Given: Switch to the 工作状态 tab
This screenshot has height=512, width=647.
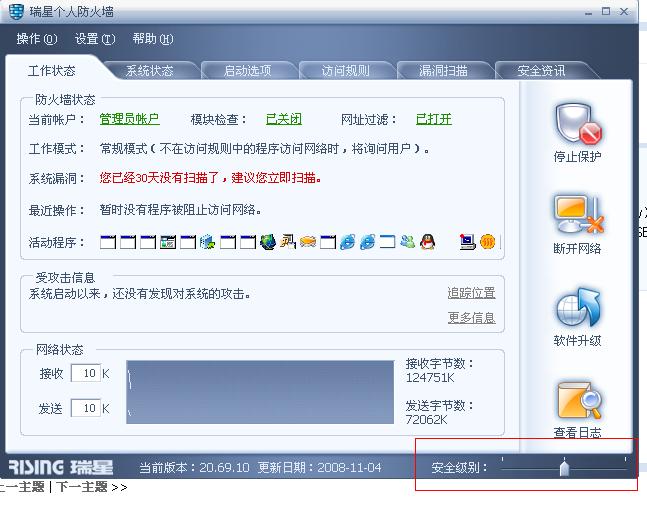Looking at the screenshot, I should (x=52, y=71).
